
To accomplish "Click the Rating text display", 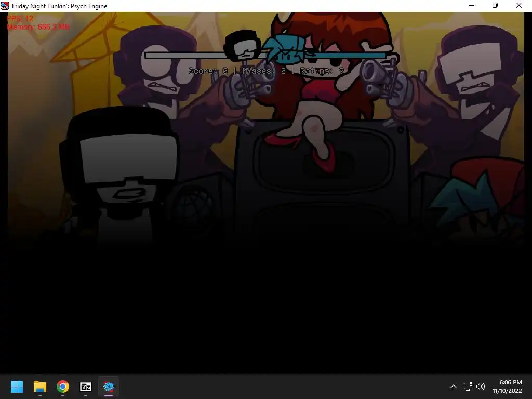I will coord(322,71).
